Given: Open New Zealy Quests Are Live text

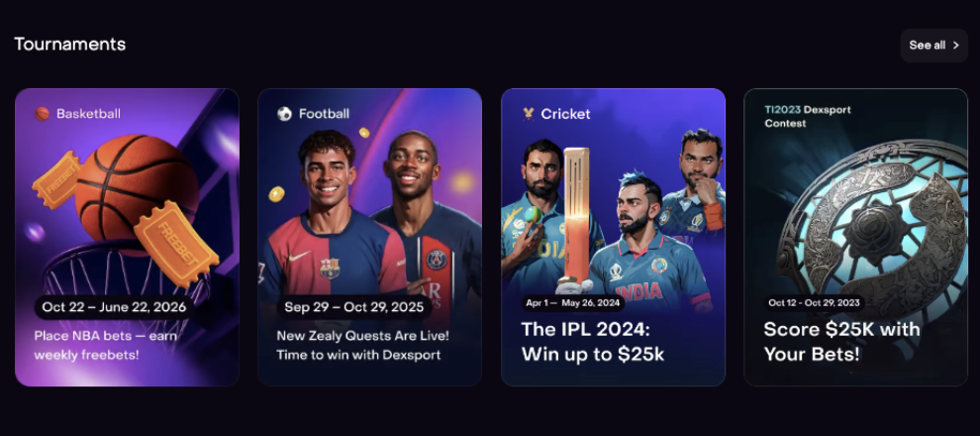Looking at the screenshot, I should tap(362, 345).
